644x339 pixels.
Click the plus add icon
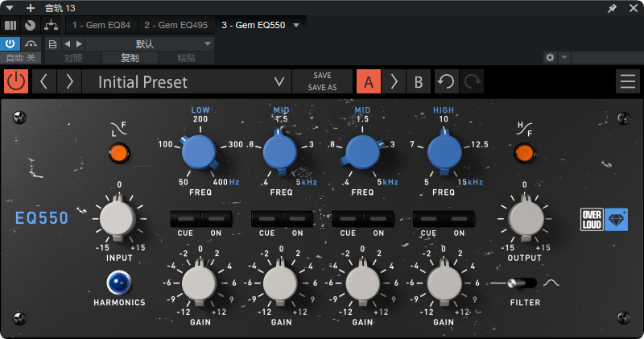pos(30,8)
